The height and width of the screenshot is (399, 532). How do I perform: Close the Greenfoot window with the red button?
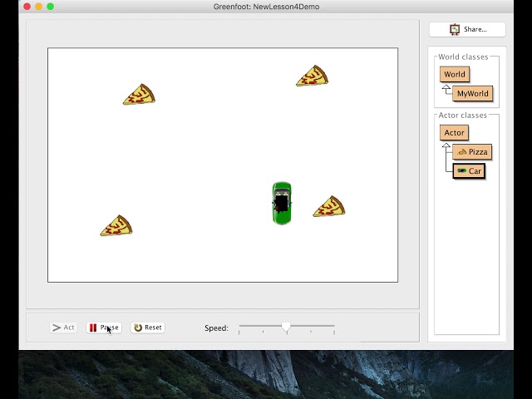[27, 7]
